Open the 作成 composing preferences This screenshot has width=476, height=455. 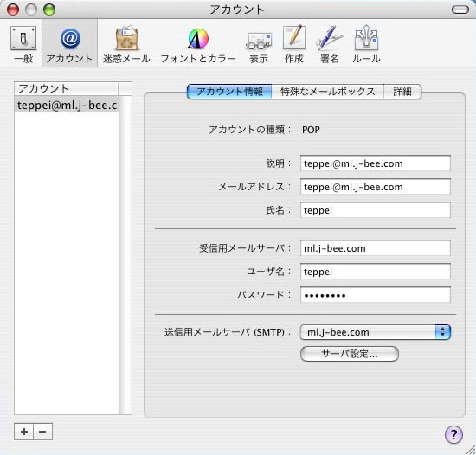294,44
